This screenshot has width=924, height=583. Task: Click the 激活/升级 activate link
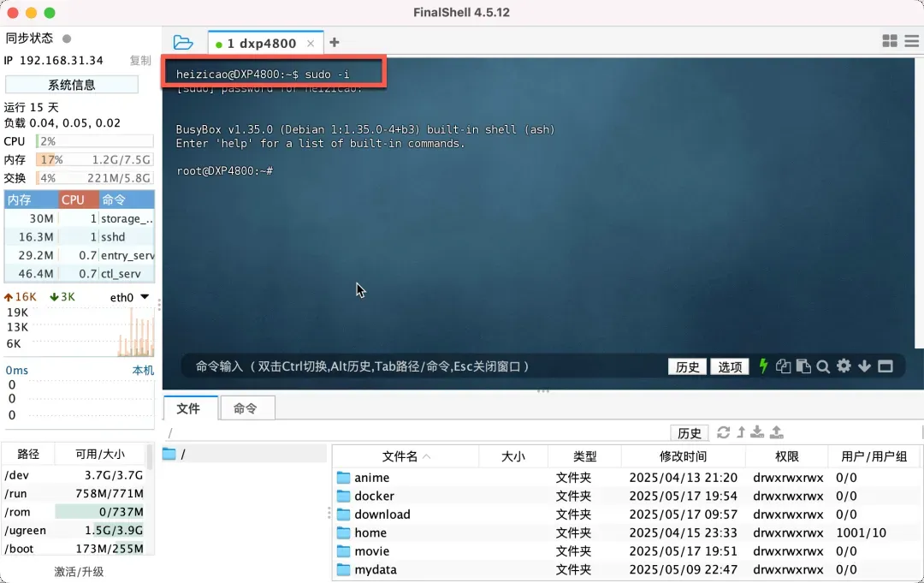click(x=79, y=572)
